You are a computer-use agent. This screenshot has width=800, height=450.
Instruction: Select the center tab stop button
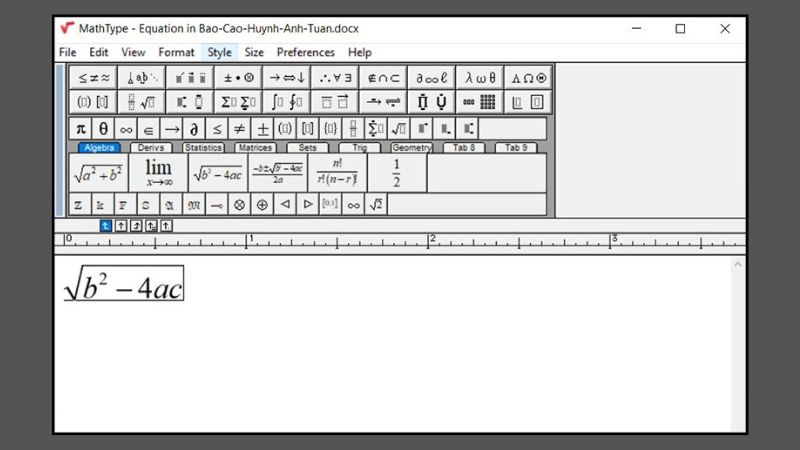121,225
